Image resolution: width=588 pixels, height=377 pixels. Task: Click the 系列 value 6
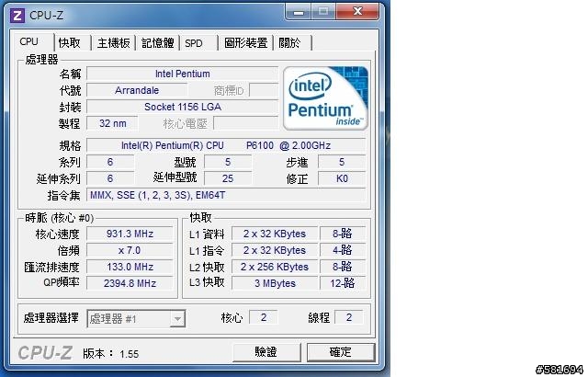click(110, 162)
